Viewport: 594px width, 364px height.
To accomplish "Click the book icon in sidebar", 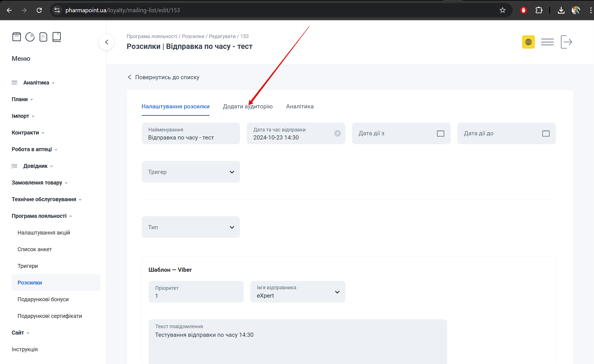I will pyautogui.click(x=57, y=37).
